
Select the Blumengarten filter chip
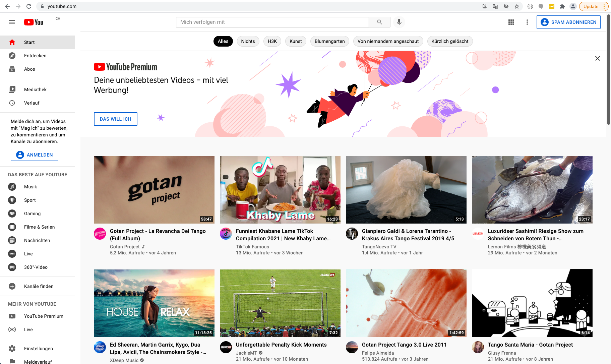(x=330, y=41)
